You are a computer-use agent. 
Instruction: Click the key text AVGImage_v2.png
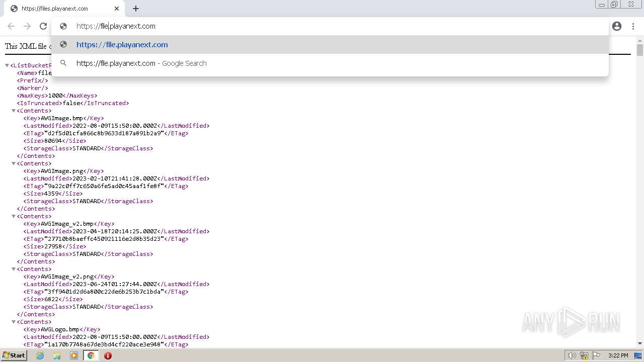[x=67, y=277]
